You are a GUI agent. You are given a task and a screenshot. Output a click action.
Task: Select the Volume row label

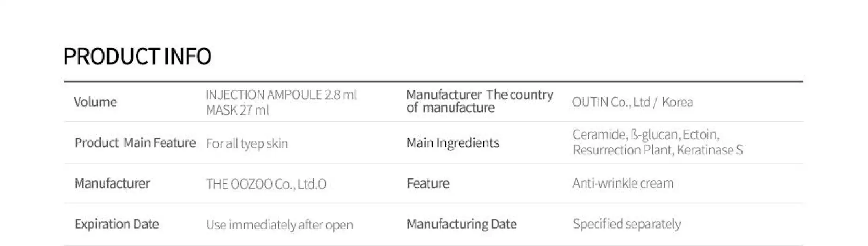click(x=95, y=102)
